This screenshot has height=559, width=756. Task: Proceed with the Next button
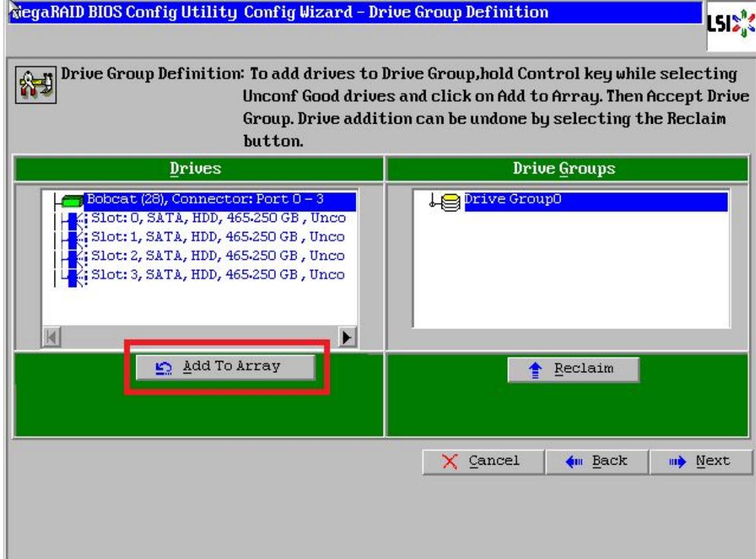coord(701,462)
